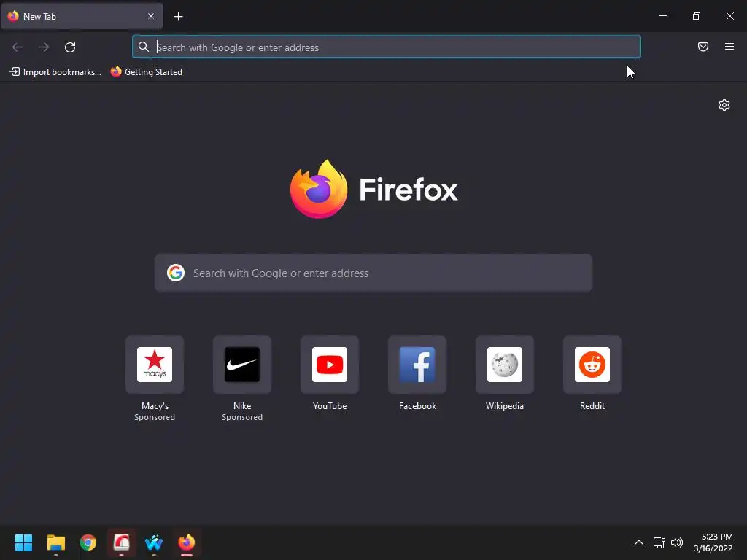
Task: Open the YouTube shortcut tile
Action: coord(330,365)
